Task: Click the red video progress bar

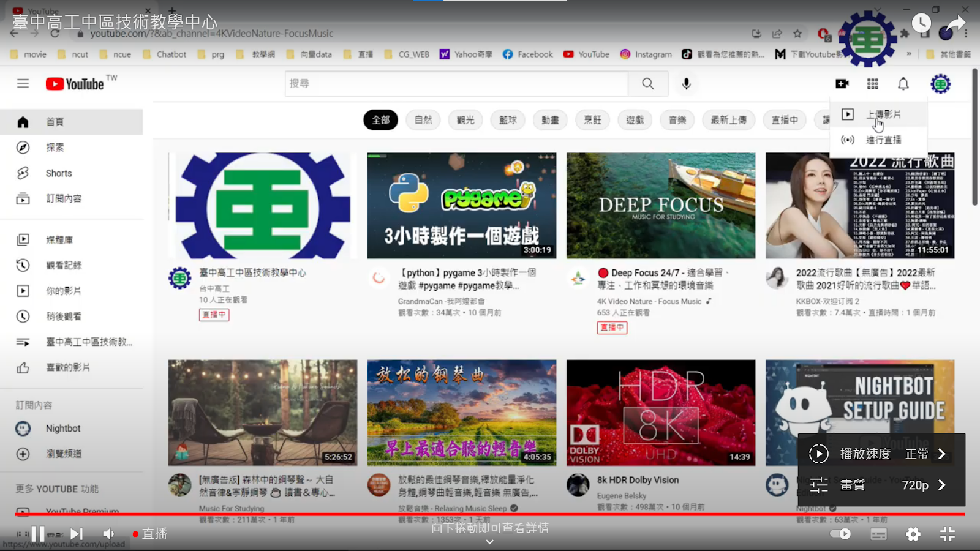Action: (490, 514)
